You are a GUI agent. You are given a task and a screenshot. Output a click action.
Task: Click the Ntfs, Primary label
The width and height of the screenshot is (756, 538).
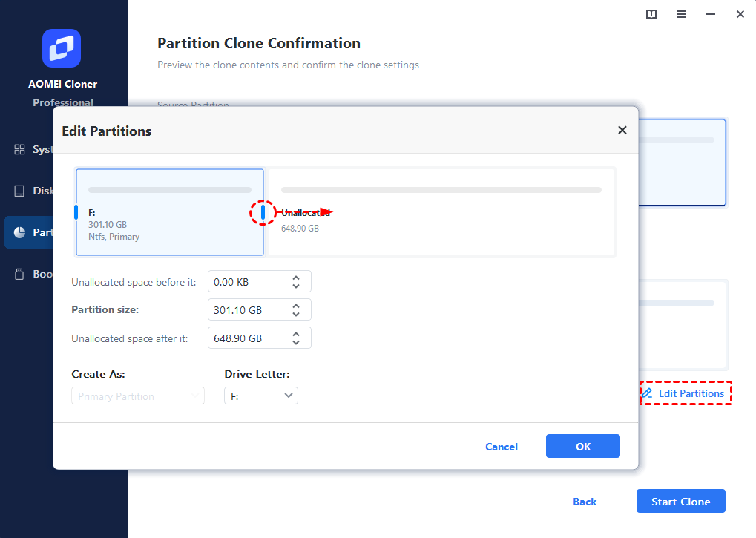(x=114, y=237)
